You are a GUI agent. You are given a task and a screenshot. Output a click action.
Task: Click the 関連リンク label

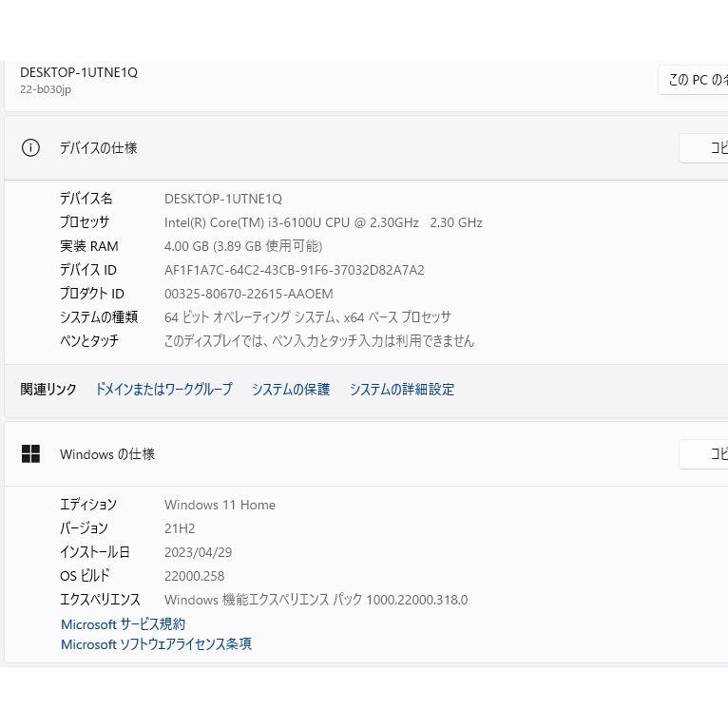(x=48, y=389)
